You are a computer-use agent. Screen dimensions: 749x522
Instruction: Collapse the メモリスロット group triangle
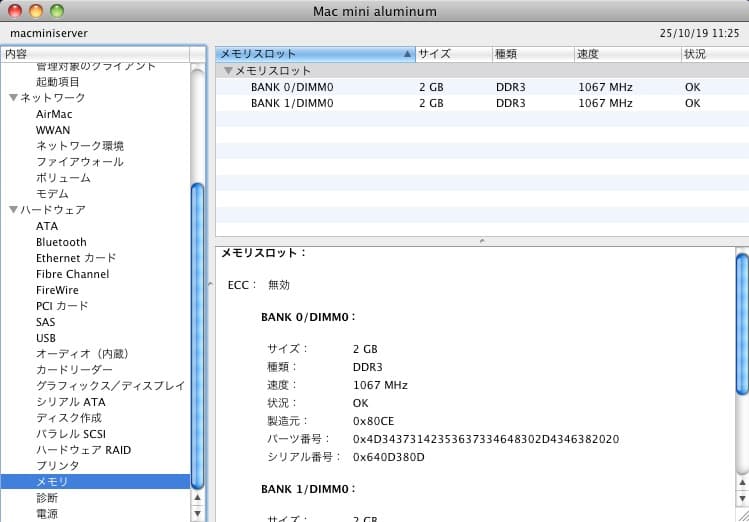click(228, 71)
